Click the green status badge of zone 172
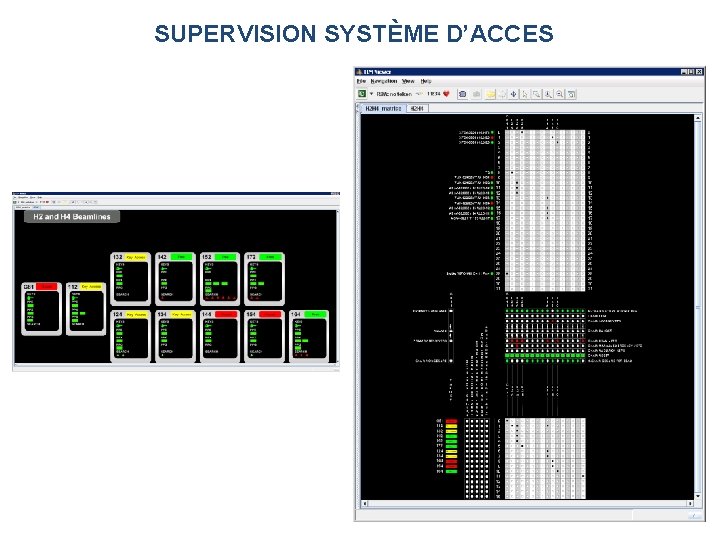720x540 pixels. point(270,257)
